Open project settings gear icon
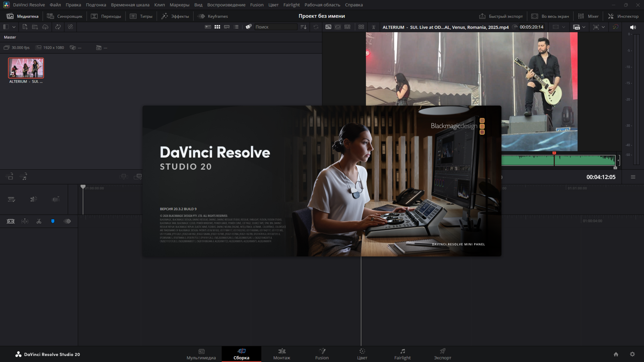Image resolution: width=644 pixels, height=362 pixels. pos(632,354)
